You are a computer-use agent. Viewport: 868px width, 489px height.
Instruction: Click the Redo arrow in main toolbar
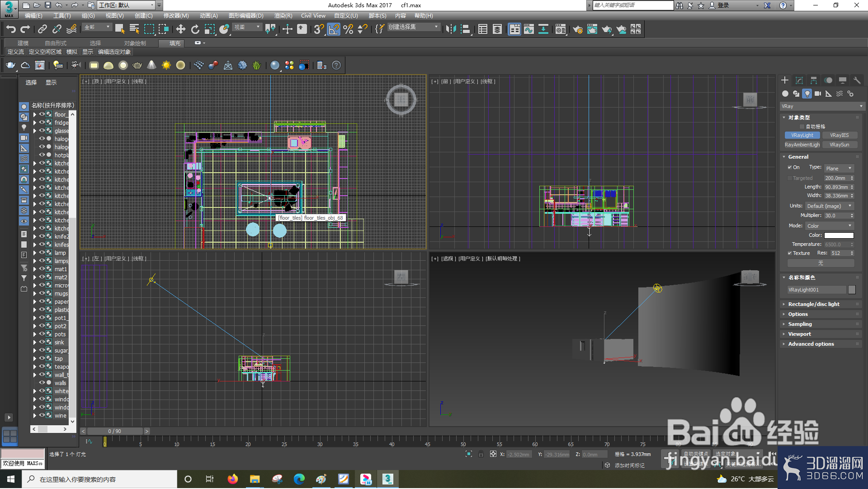(x=25, y=29)
